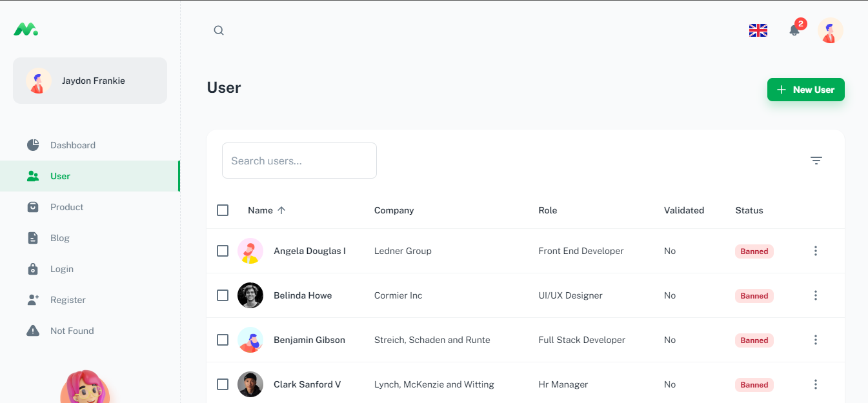868x403 pixels.
Task: Click the name Benjamin Gibson
Action: [x=309, y=340]
